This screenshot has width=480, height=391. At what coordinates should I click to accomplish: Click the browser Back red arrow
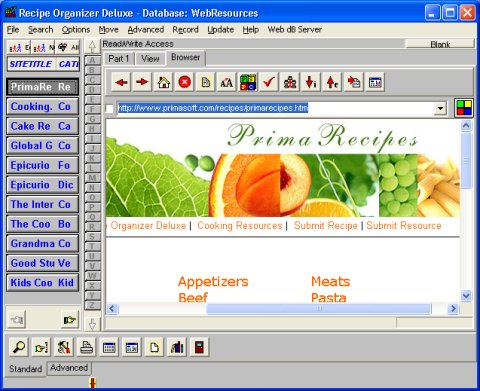121,82
